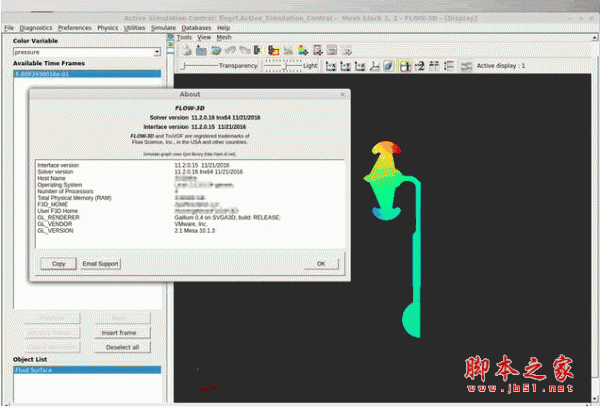
Task: Click the Deselect all button
Action: coord(122,348)
